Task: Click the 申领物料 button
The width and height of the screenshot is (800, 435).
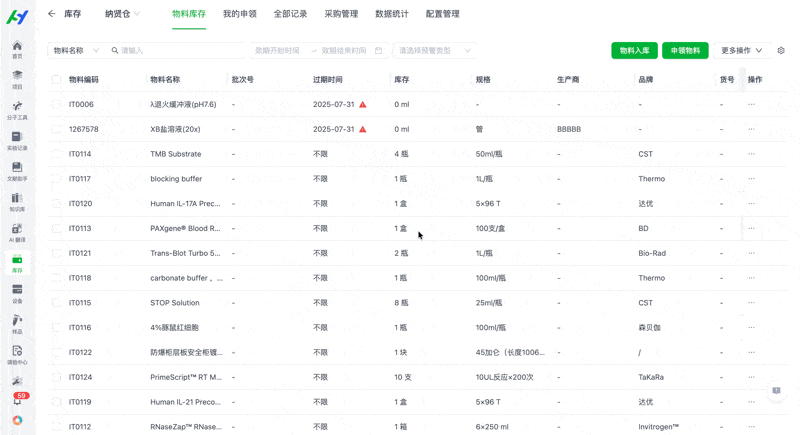Action: [685, 51]
